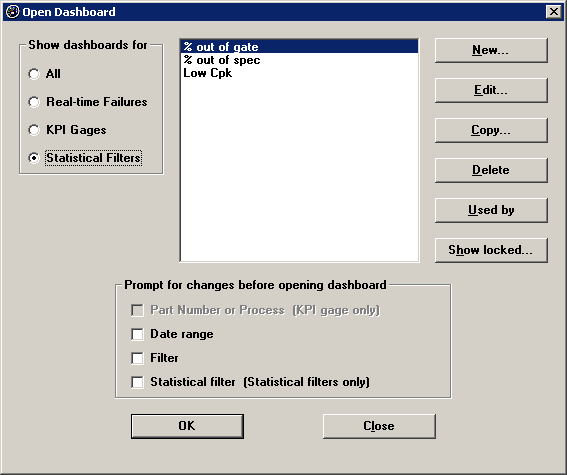Click the Used by button

point(491,210)
